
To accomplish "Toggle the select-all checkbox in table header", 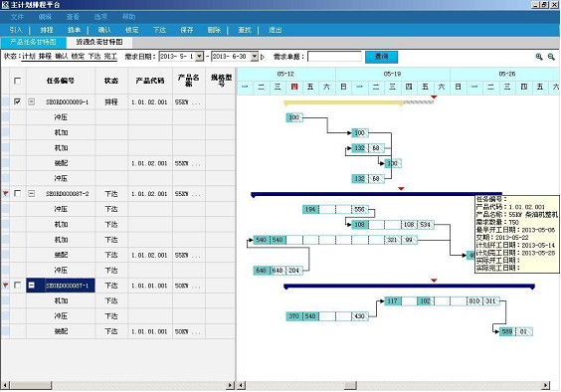I will 17,81.
